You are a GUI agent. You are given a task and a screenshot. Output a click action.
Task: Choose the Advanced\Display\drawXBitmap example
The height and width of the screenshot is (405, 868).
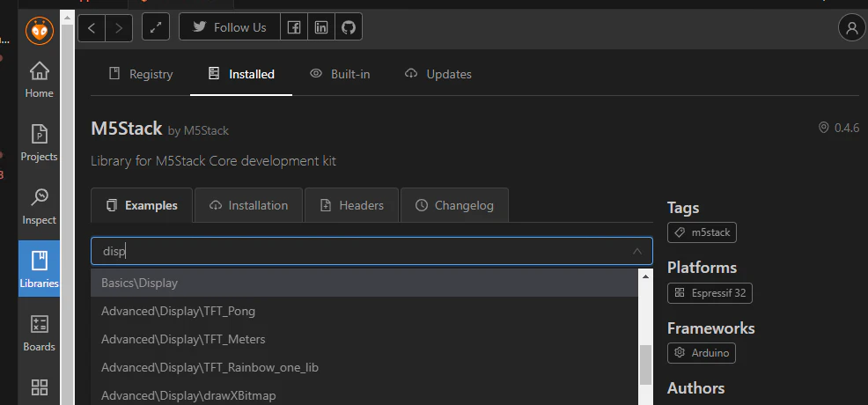(364, 395)
